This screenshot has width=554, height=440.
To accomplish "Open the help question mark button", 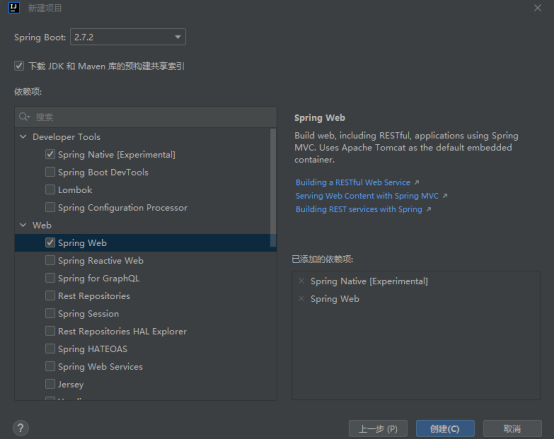I will [x=20, y=428].
